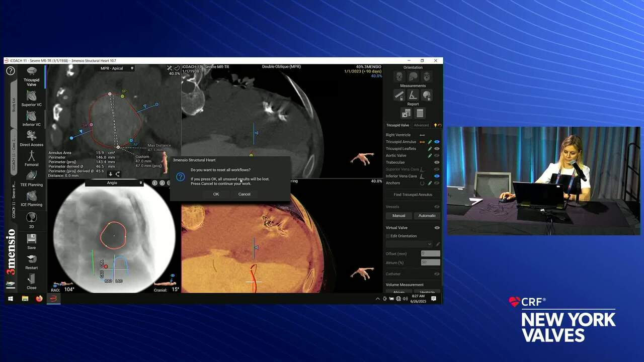Screen dimensions: 644x362
Task: Choose the ruler distance measurement tool
Action: [x=399, y=95]
